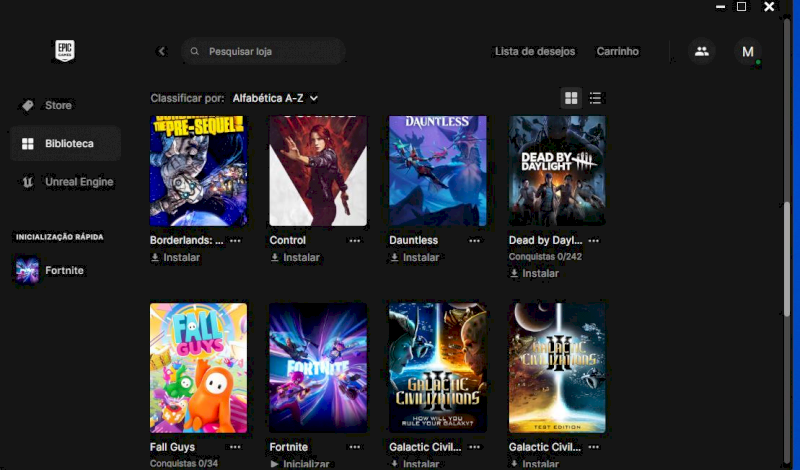Open the Carrinho shopping cart link

coord(617,51)
